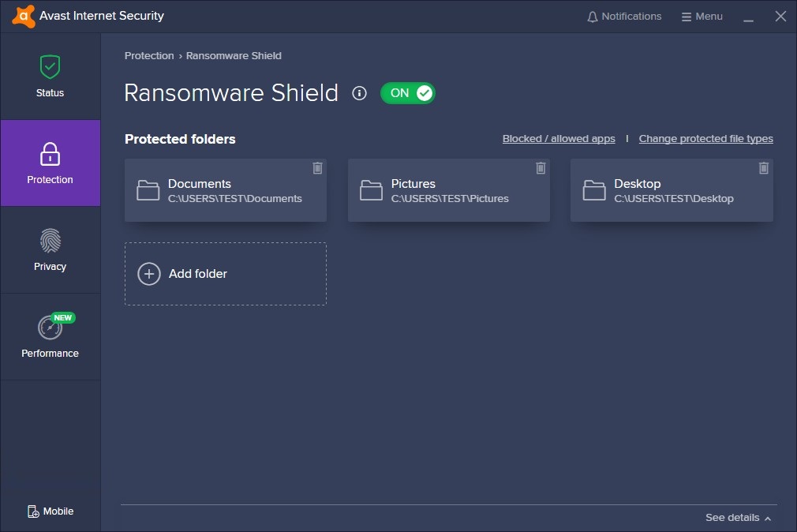Click the Add folder label

pos(198,274)
